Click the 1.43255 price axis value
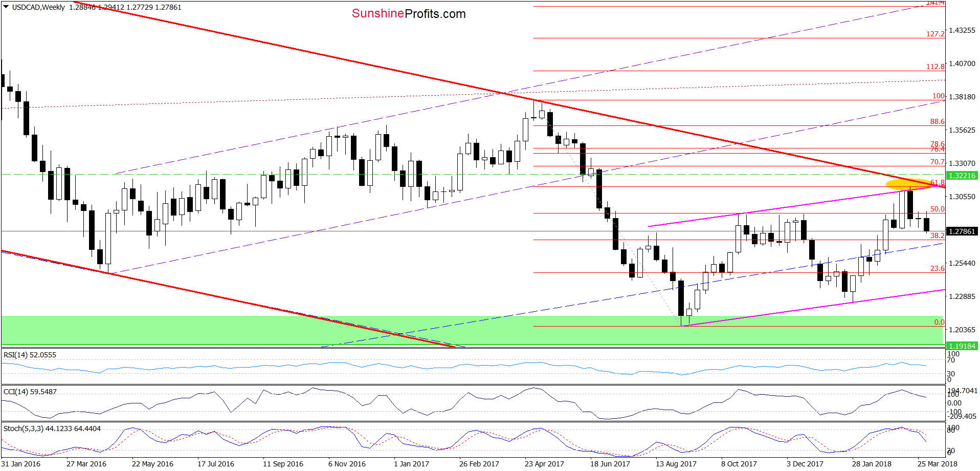The image size is (980, 471). pos(962,30)
